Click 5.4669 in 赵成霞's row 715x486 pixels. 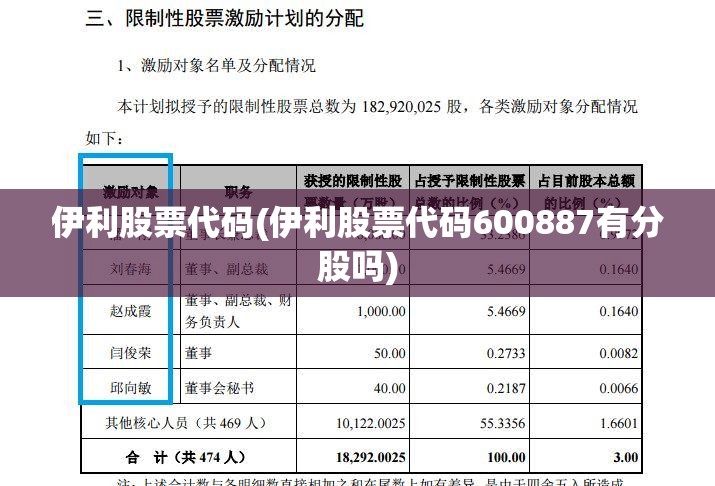click(x=506, y=311)
